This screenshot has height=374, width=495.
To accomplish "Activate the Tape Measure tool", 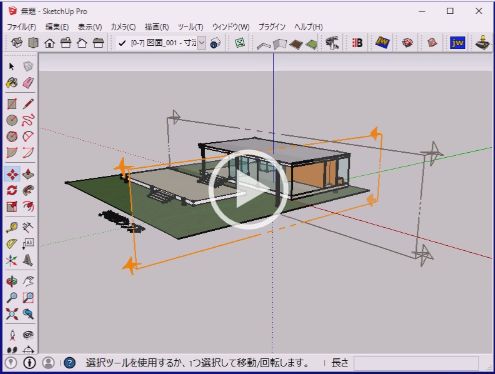I will [12, 228].
